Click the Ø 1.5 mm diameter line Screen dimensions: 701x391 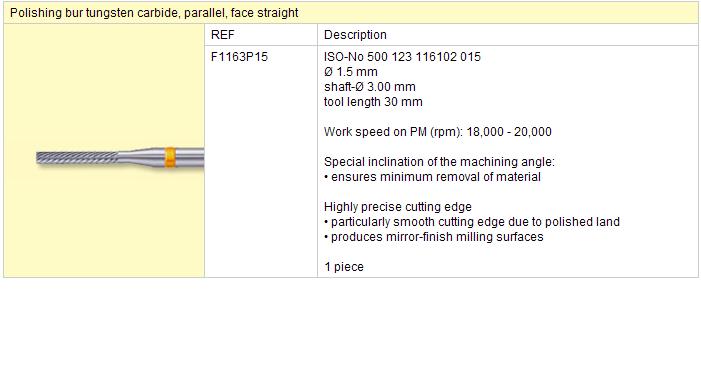(x=350, y=72)
